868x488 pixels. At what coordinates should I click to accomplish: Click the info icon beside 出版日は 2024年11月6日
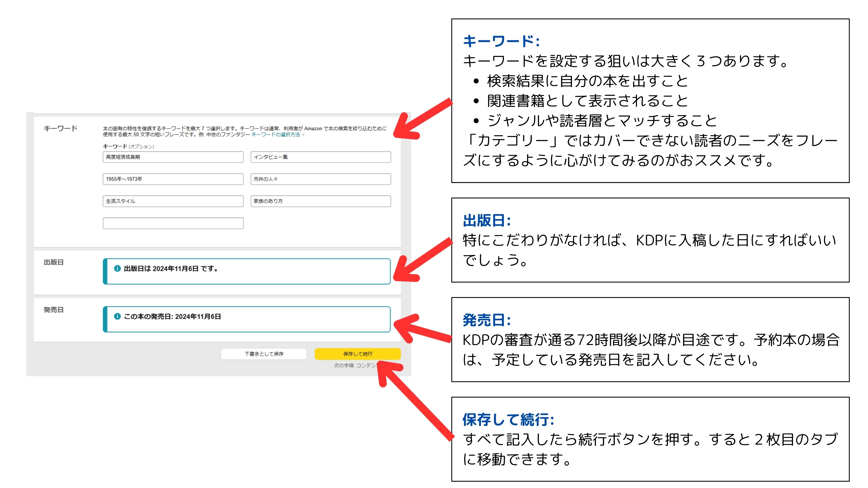[117, 268]
